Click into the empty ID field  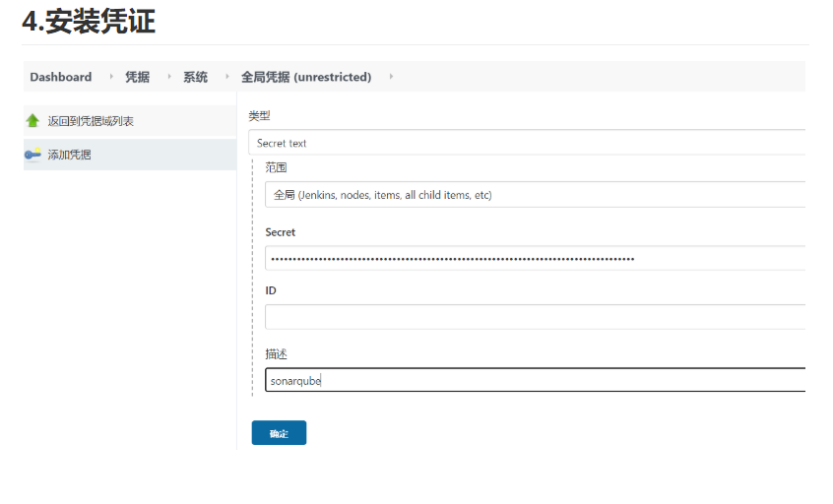click(x=535, y=317)
